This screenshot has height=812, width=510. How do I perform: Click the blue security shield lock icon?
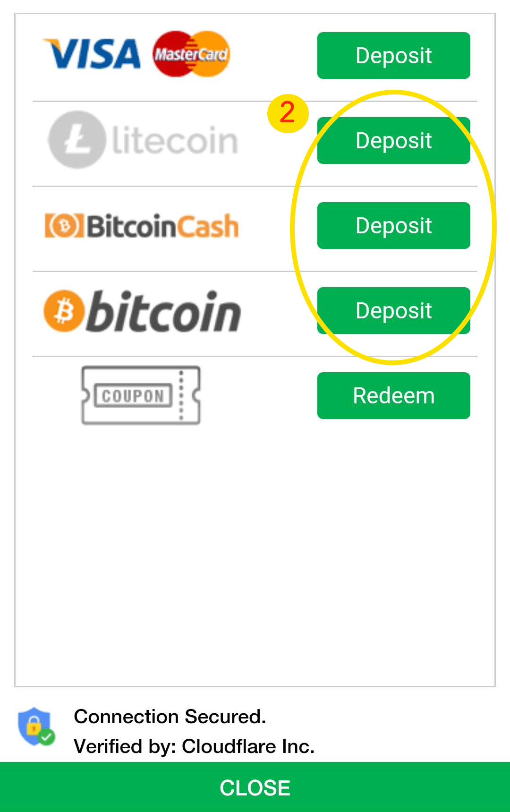tap(34, 726)
